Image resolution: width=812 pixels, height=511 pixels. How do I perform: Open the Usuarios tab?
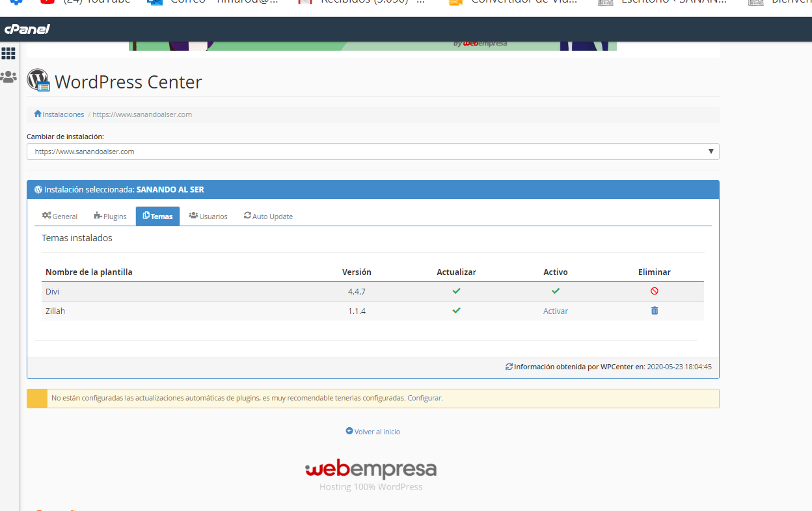[208, 216]
